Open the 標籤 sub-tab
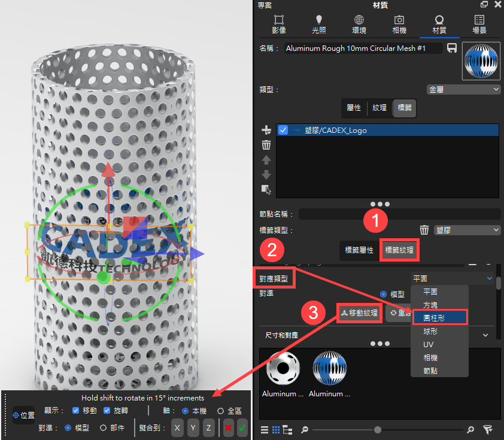The image size is (504, 440). [x=405, y=108]
